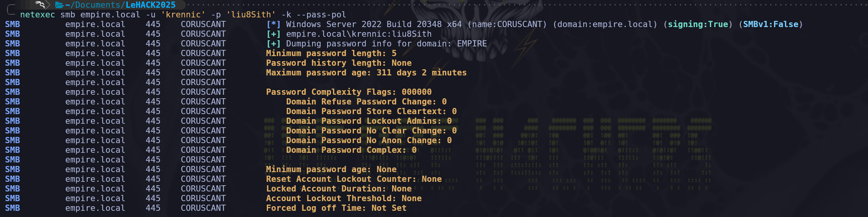Click the Forced Log off Time line
Image resolution: width=868 pixels, height=217 pixels.
(x=336, y=208)
